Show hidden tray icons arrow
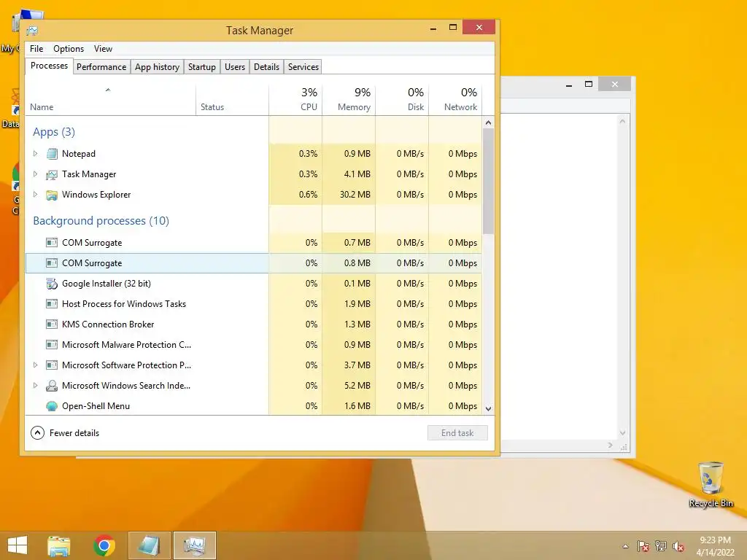 point(625,546)
